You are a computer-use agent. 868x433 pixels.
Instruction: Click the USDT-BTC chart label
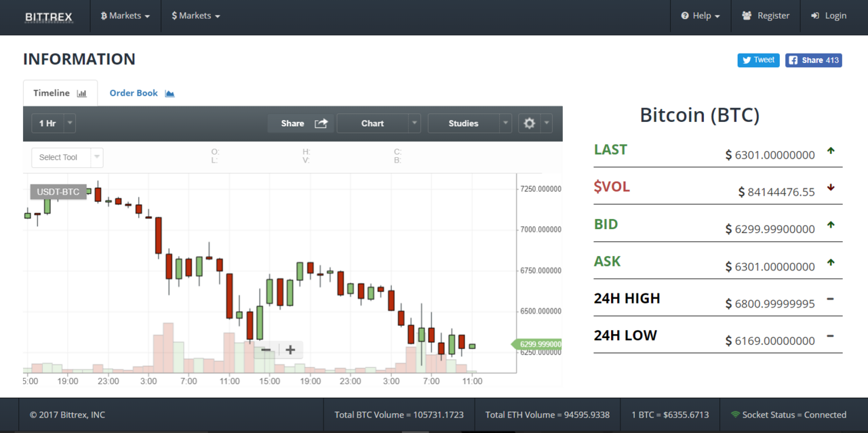coord(58,192)
